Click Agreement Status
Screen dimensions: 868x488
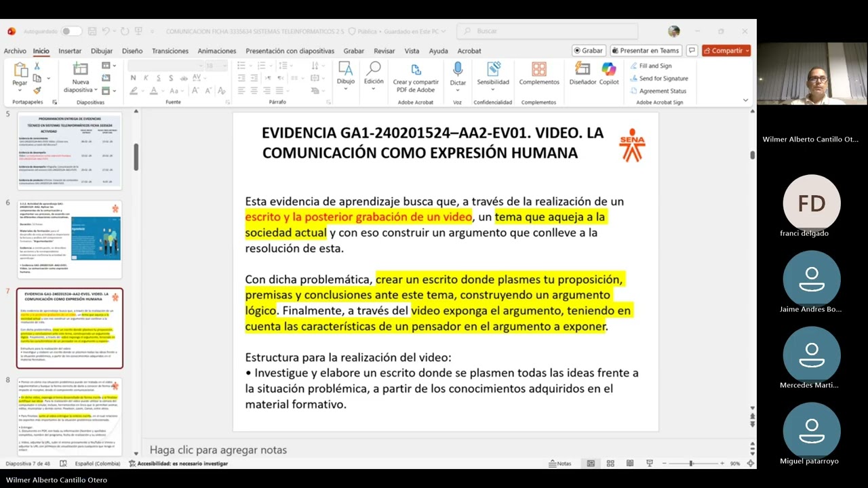coord(657,91)
